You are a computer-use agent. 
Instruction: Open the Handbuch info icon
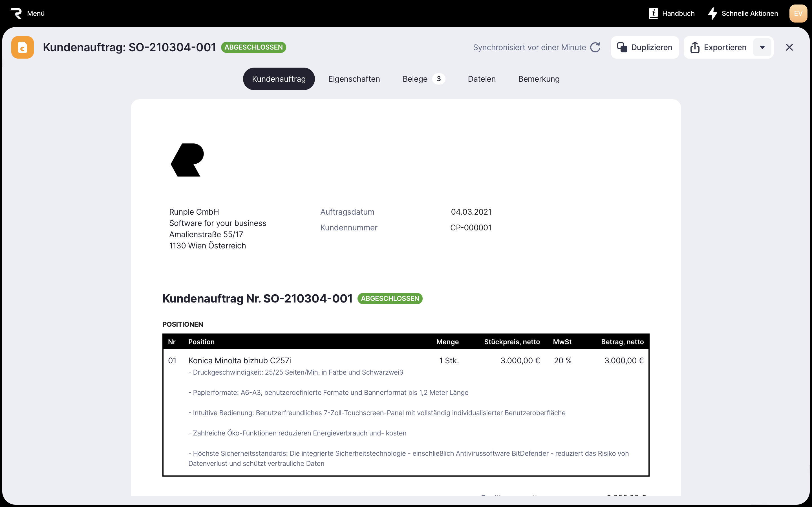(x=653, y=14)
